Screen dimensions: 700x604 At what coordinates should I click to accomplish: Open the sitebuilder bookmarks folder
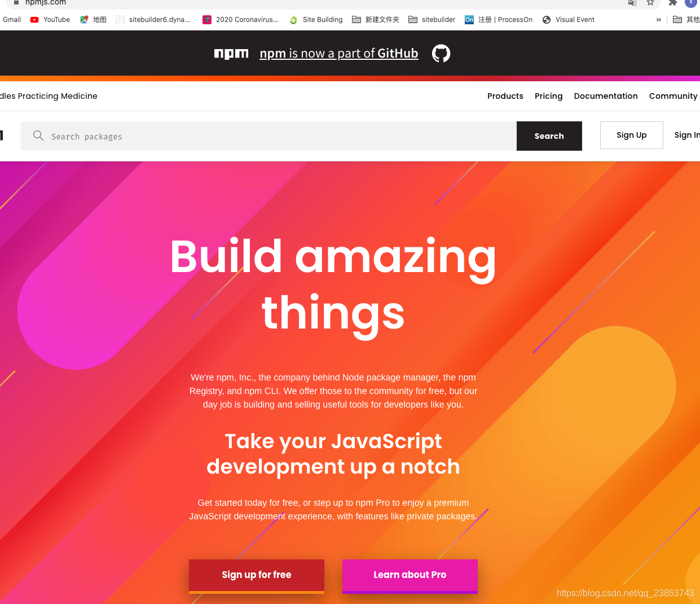click(432, 19)
